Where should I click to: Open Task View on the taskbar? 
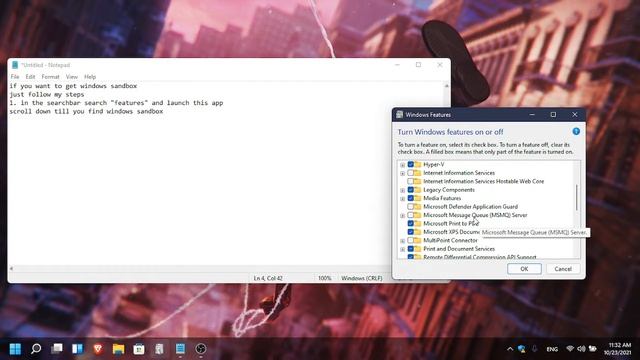point(57,349)
